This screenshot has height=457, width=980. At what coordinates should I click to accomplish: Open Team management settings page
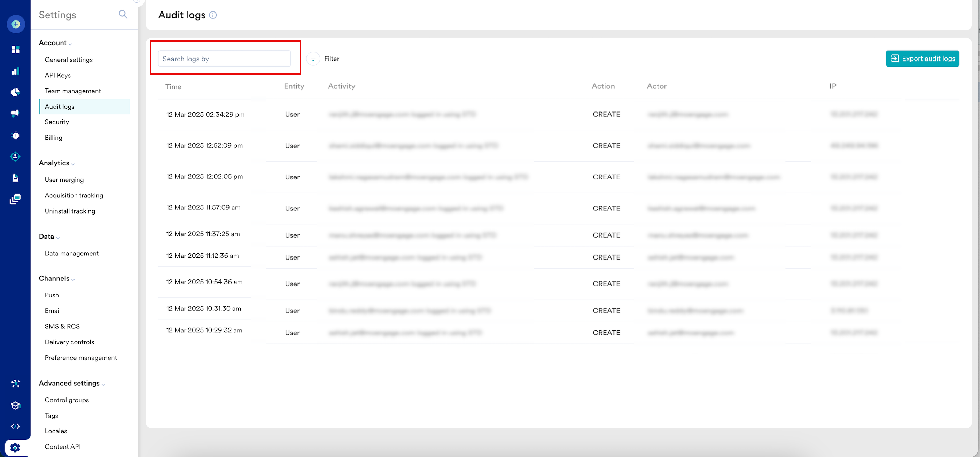[x=73, y=91]
